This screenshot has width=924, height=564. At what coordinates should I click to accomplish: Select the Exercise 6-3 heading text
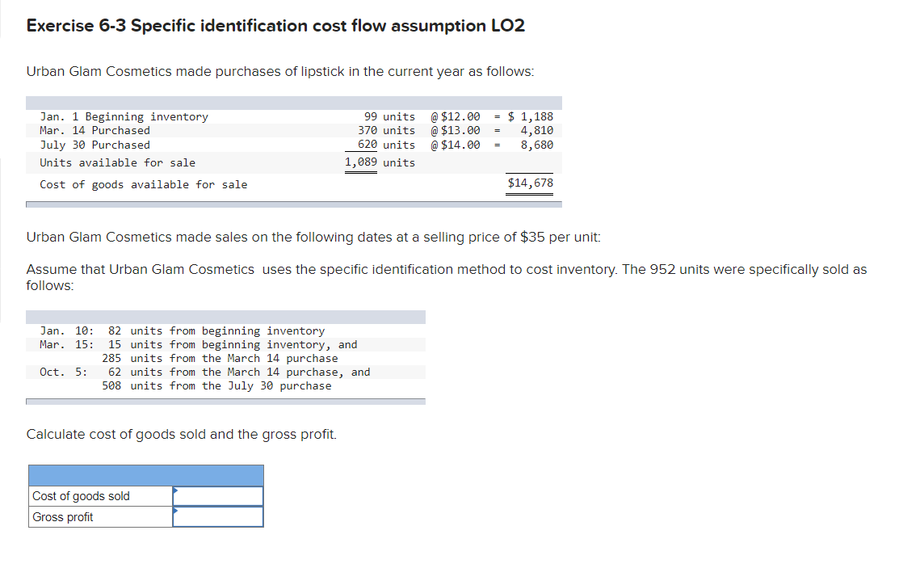(x=275, y=25)
